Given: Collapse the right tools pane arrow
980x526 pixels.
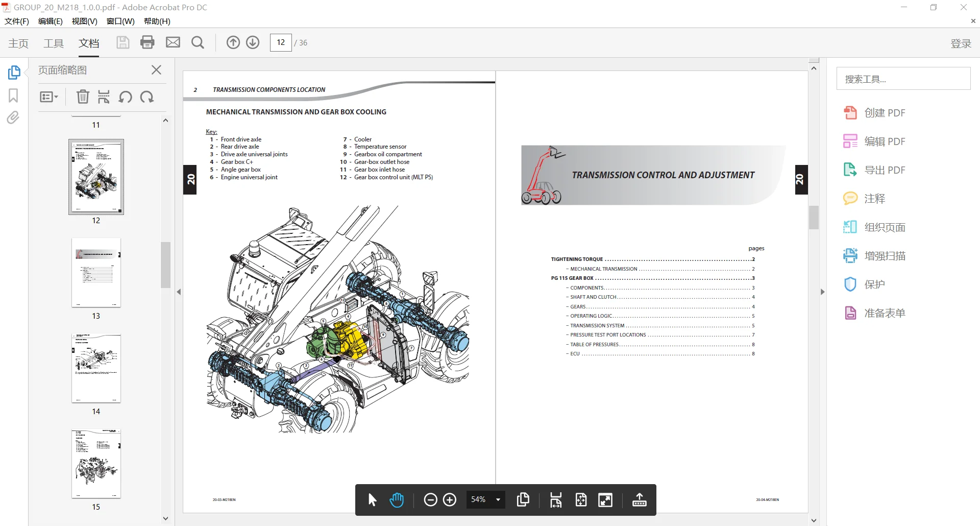Looking at the screenshot, I should click(822, 292).
